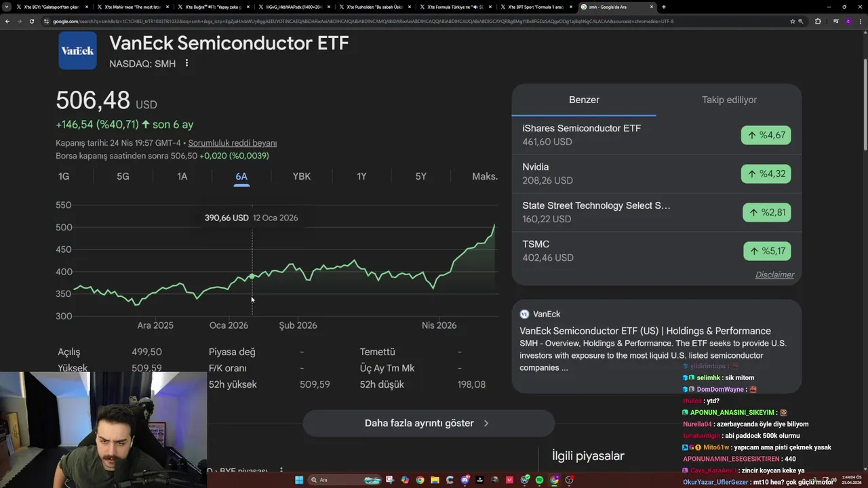Open the Chrome extensions puzzle icon
This screenshot has height=488, width=868.
pos(818,21)
